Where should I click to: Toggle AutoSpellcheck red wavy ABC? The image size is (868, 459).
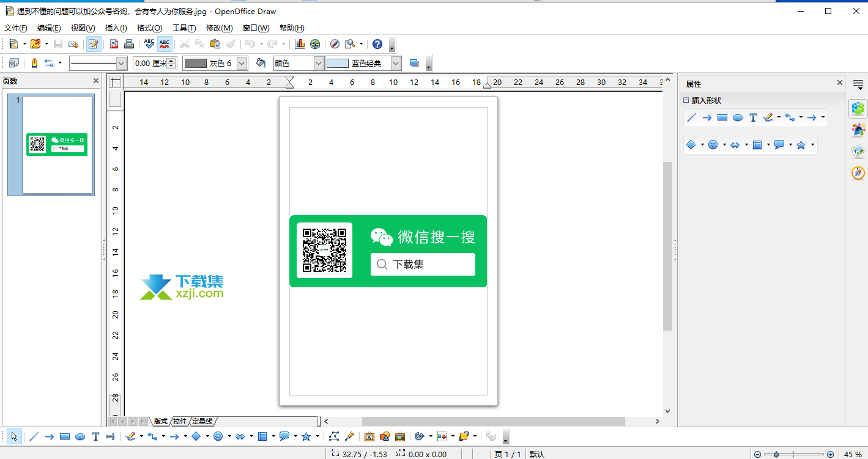[x=165, y=44]
